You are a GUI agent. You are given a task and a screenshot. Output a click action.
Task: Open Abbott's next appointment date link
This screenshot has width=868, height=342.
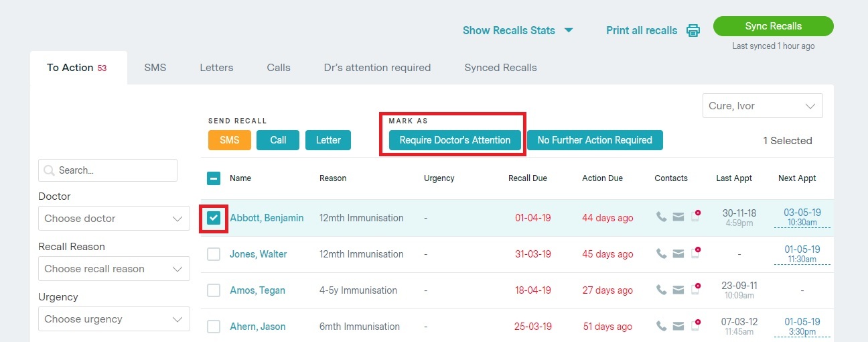coord(802,213)
